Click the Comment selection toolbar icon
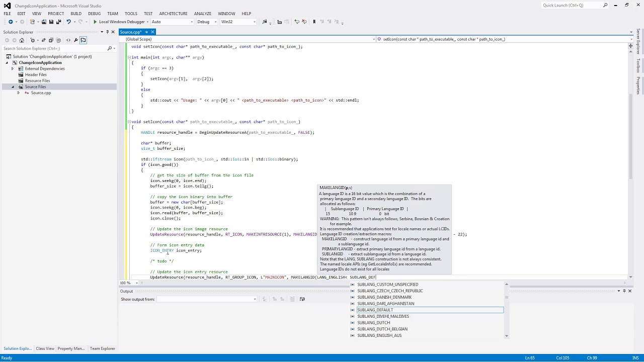This screenshot has height=362, width=644. click(x=296, y=22)
